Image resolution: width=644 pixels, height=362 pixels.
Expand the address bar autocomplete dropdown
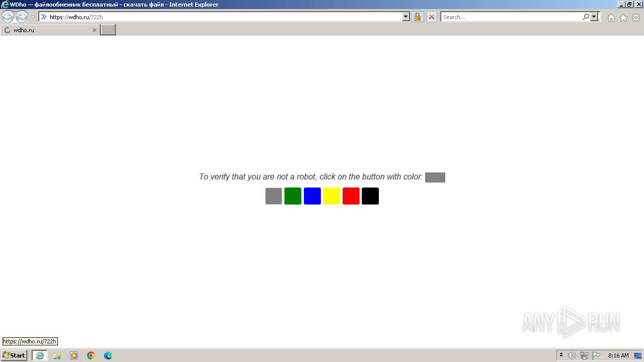pos(406,17)
